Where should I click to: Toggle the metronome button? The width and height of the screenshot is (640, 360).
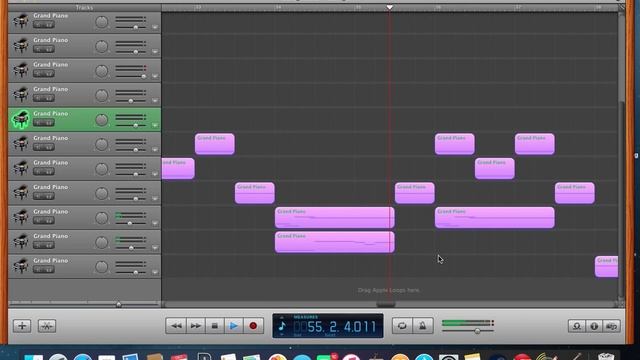(422, 326)
